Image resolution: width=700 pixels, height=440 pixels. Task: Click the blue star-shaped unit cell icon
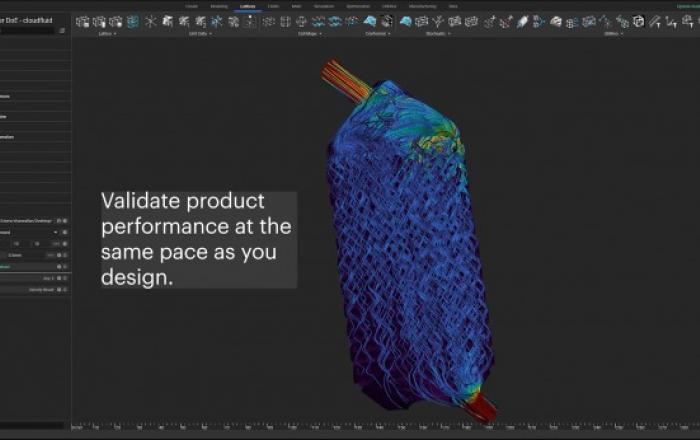point(217,21)
